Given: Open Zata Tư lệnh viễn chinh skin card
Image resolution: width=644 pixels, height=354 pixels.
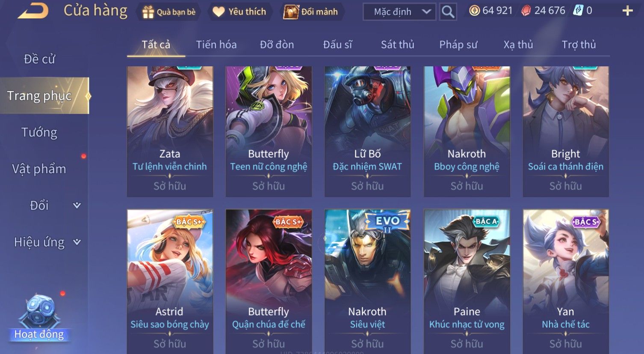Looking at the screenshot, I should (x=170, y=131).
